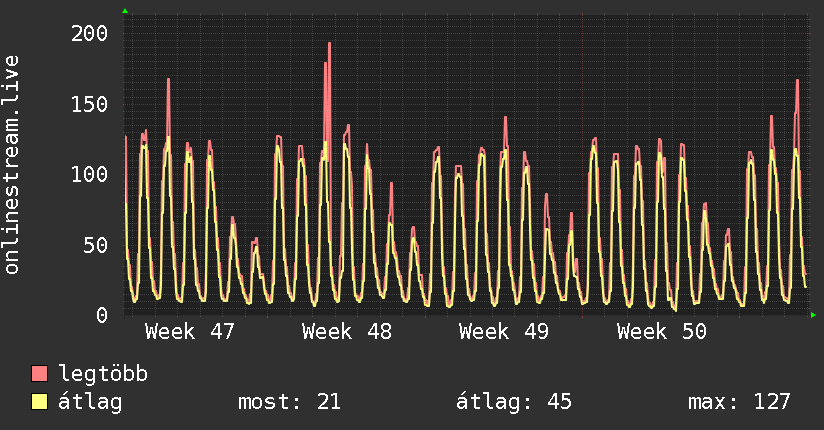Click the yellow átlag legend swatch
824x430 pixels.
[x=39, y=402]
